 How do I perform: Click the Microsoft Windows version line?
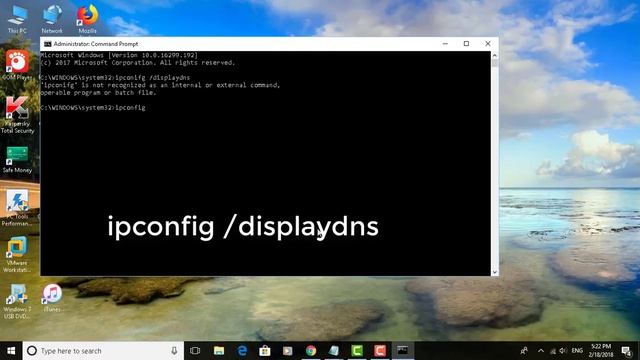(119, 55)
